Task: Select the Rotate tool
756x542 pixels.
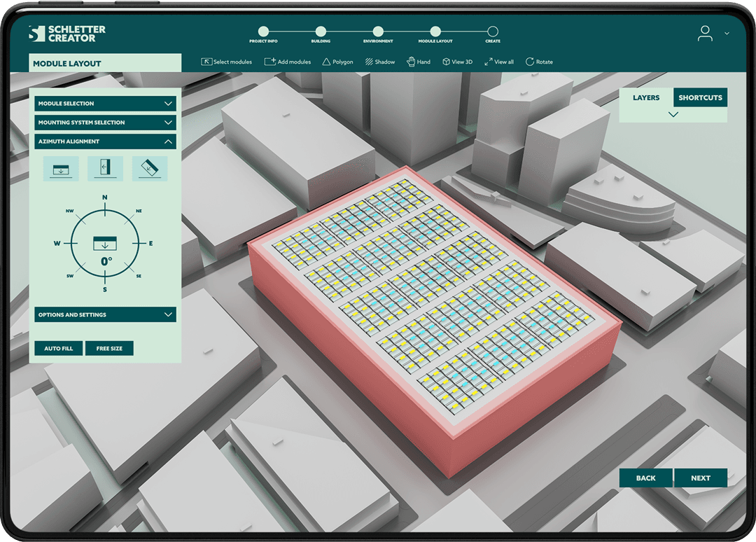Action: [x=539, y=62]
